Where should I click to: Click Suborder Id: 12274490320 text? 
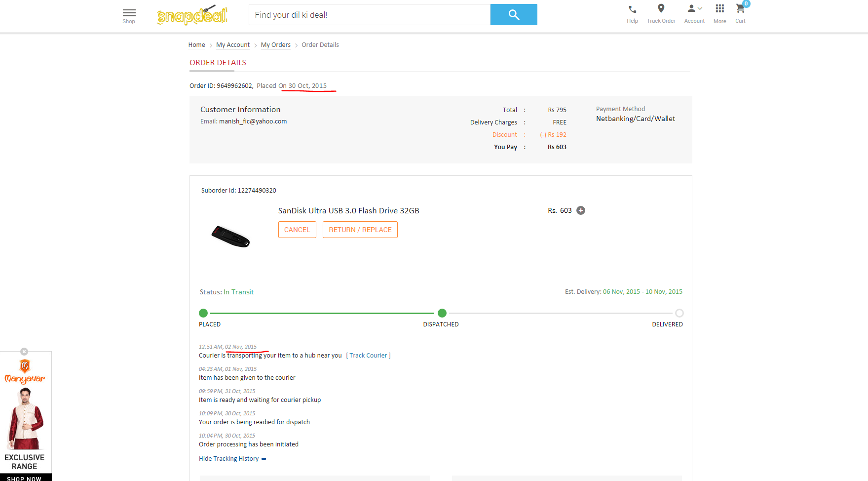click(239, 191)
